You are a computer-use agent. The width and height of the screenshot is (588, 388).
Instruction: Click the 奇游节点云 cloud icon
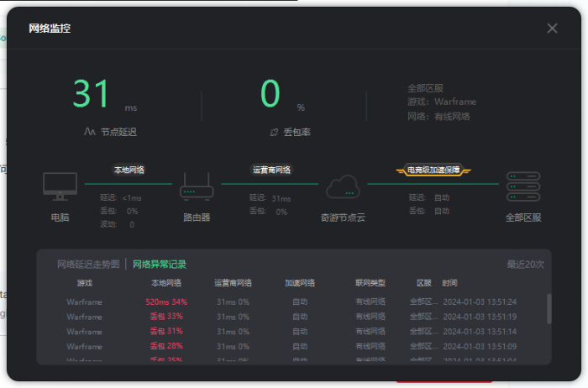[343, 186]
